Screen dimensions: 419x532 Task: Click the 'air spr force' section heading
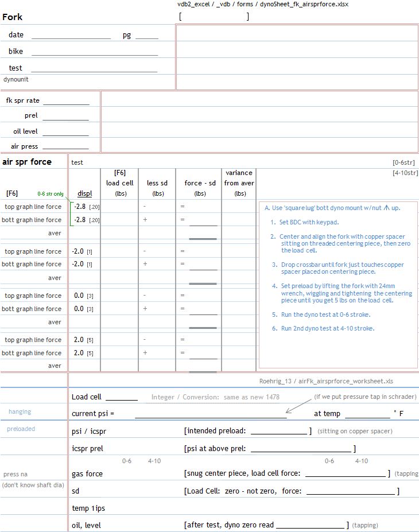click(27, 162)
